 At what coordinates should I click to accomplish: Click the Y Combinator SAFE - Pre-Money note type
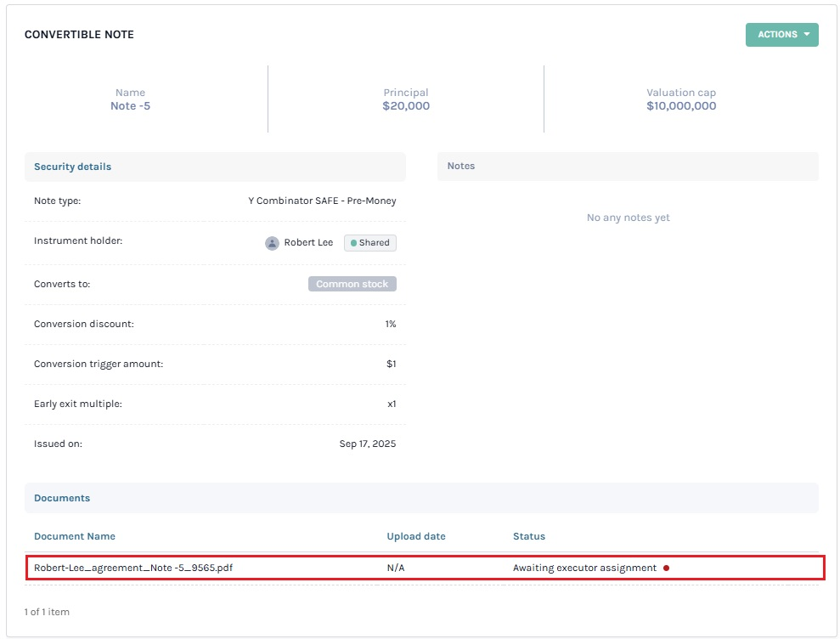click(322, 201)
